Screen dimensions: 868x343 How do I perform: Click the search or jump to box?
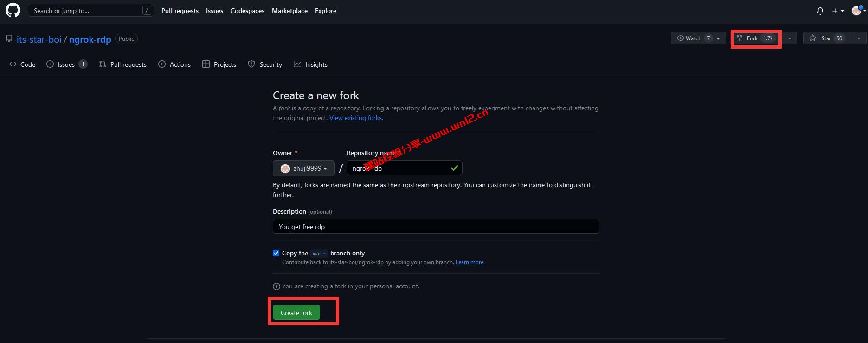click(x=90, y=11)
